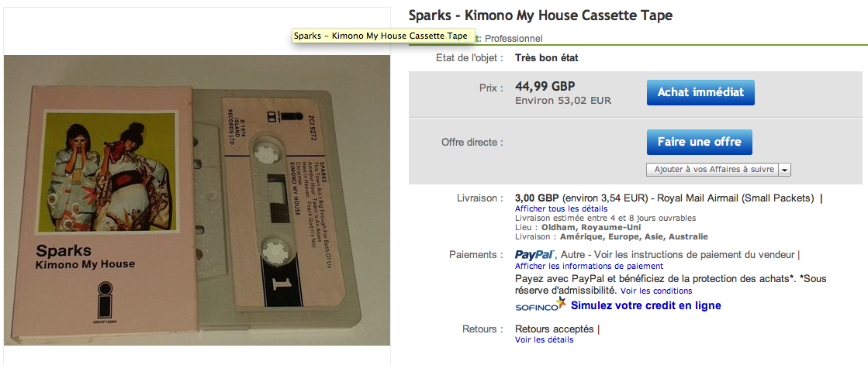Screen dimensions: 868x365
Task: Click the yellow tooltip with listing title
Action: click(x=380, y=36)
